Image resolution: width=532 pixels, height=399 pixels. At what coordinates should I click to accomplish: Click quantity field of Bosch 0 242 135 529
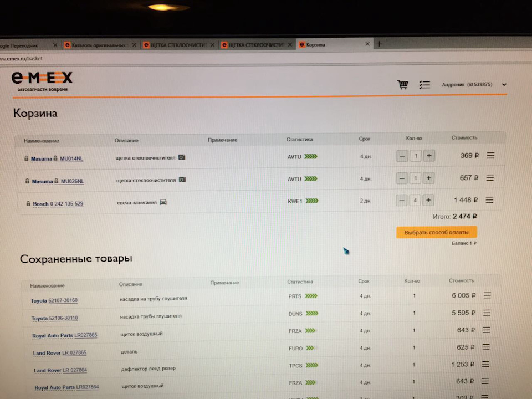pos(415,201)
